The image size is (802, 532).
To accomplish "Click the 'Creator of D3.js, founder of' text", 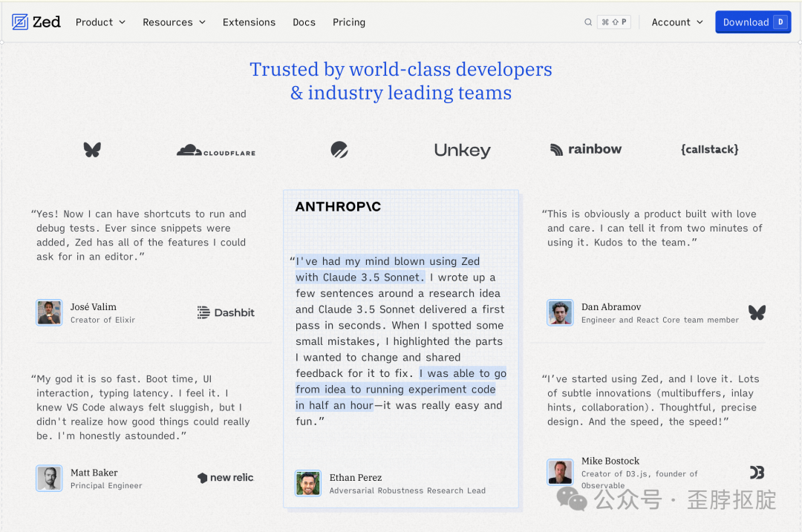I will click(639, 473).
